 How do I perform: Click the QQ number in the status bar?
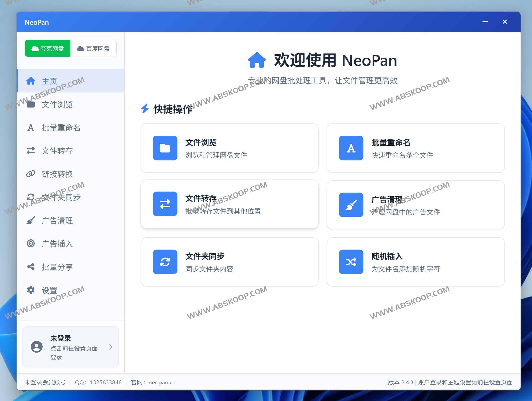coord(105,382)
